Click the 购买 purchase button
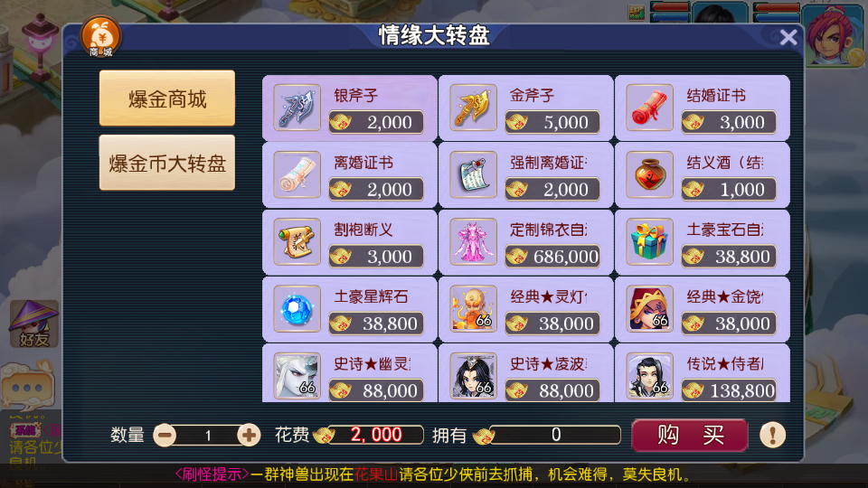This screenshot has width=868, height=488. click(690, 436)
